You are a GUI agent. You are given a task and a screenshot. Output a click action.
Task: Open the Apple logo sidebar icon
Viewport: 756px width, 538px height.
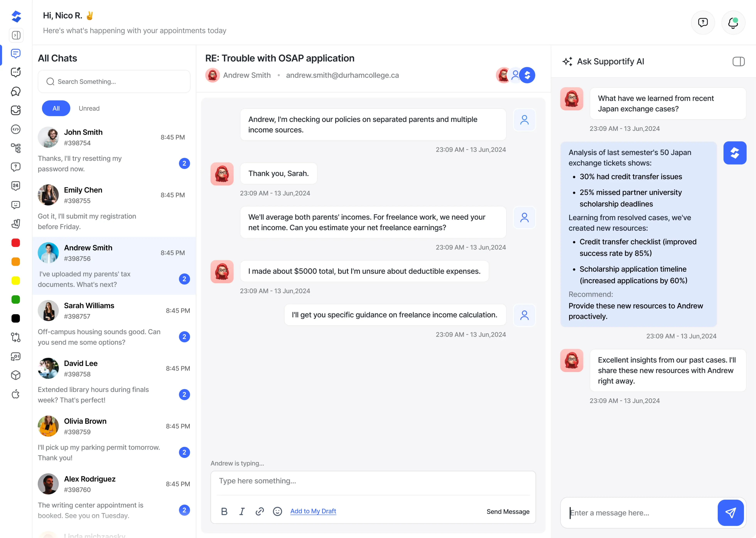pyautogui.click(x=16, y=394)
